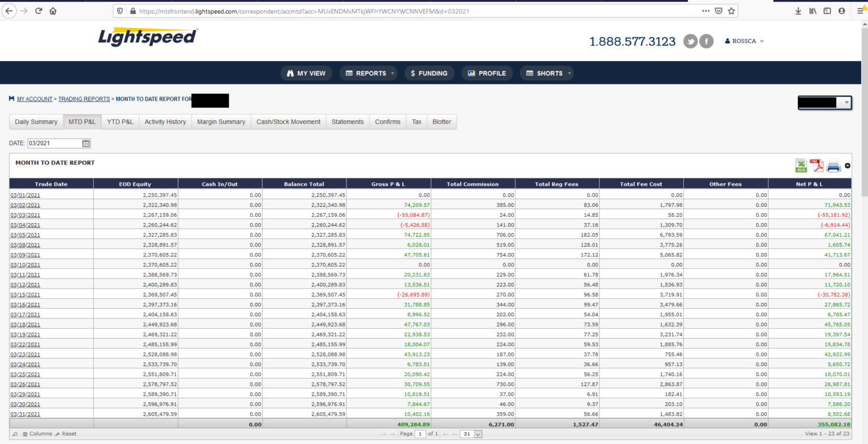Go to MY VIEW in the navigation bar

coord(306,73)
